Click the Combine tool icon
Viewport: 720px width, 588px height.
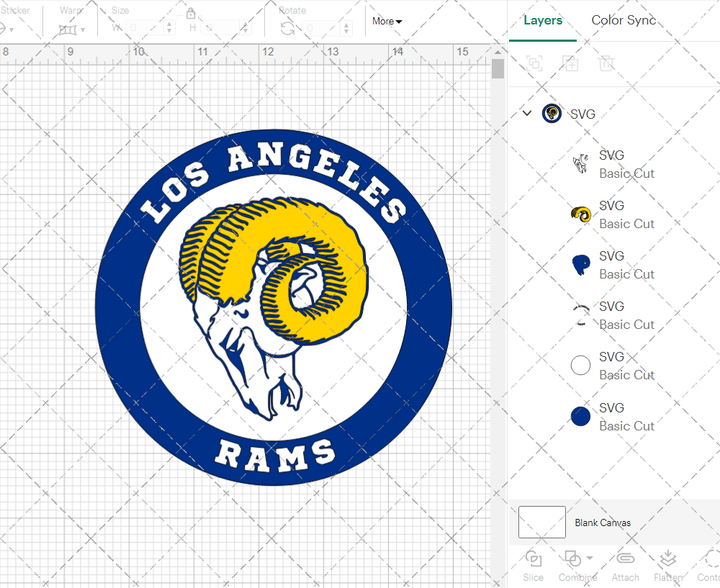tap(572, 558)
